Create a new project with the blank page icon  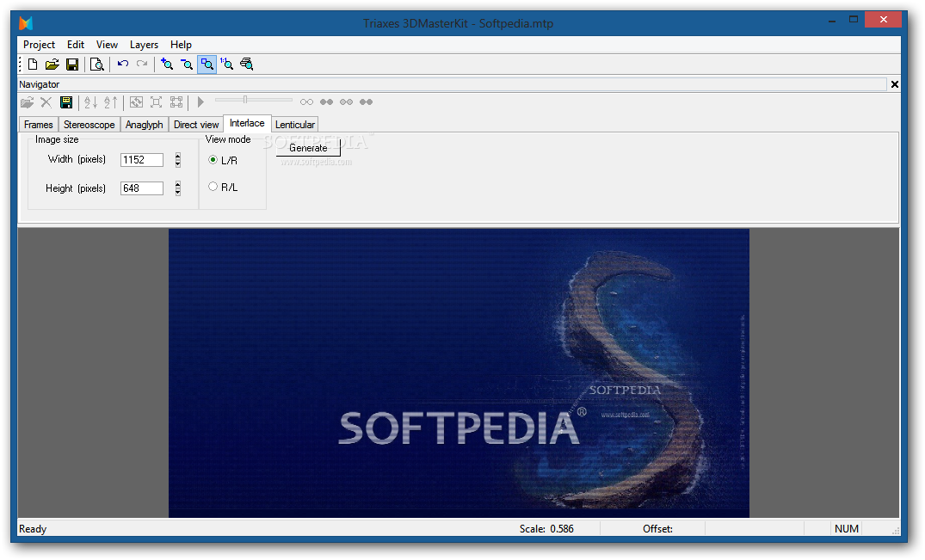33,65
